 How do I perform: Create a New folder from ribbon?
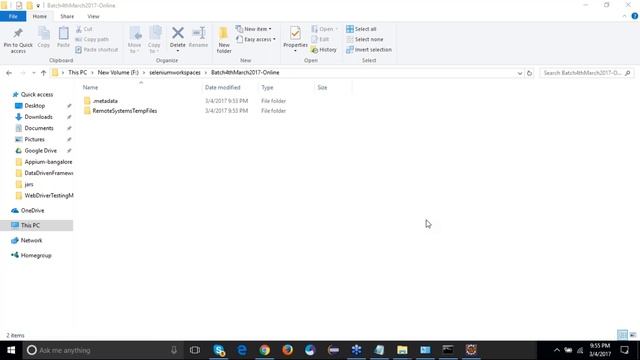coord(224,40)
